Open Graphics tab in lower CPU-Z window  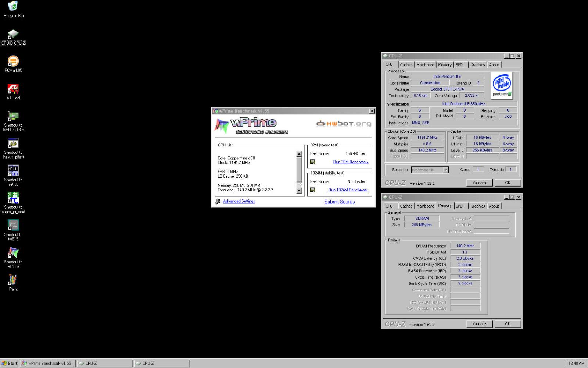click(x=477, y=206)
